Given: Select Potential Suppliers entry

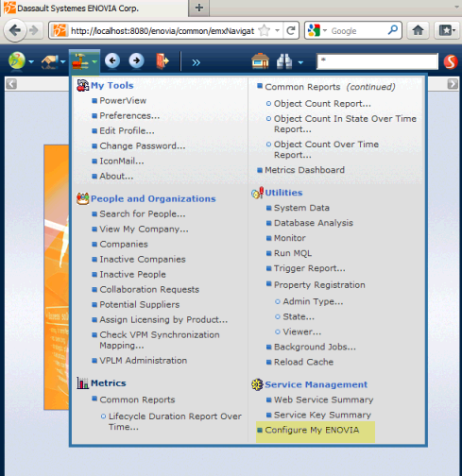Looking at the screenshot, I should [140, 304].
